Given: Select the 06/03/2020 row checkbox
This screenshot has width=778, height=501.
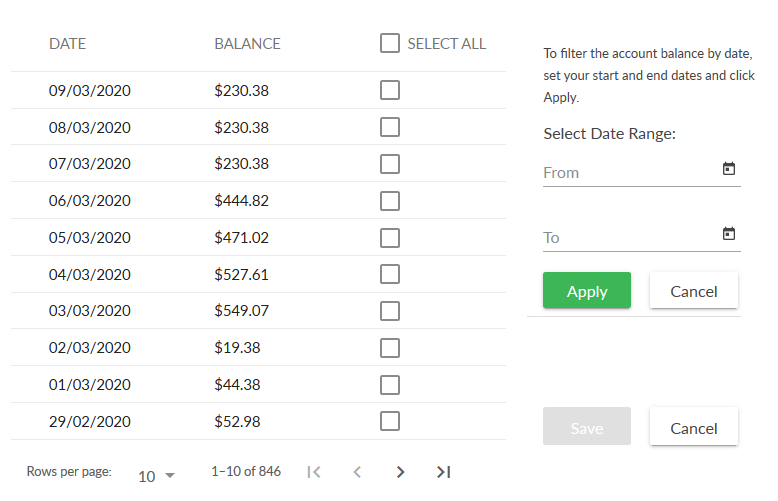Looking at the screenshot, I should click(389, 201).
